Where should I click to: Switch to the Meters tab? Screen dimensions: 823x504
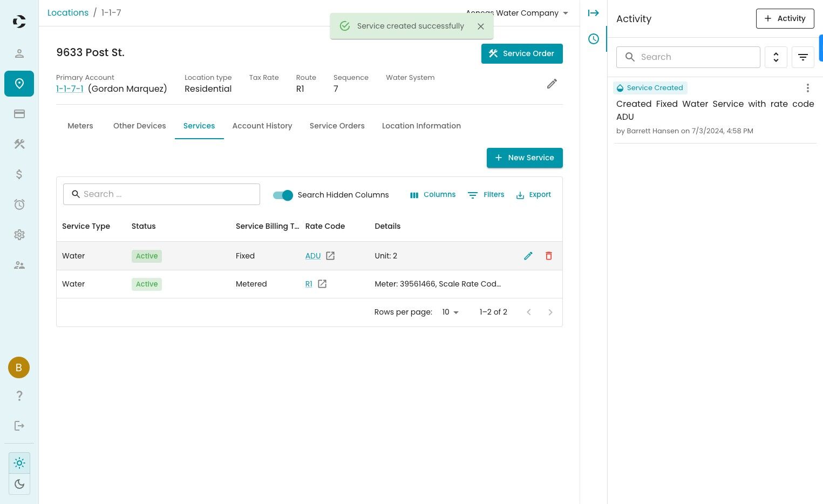click(80, 126)
